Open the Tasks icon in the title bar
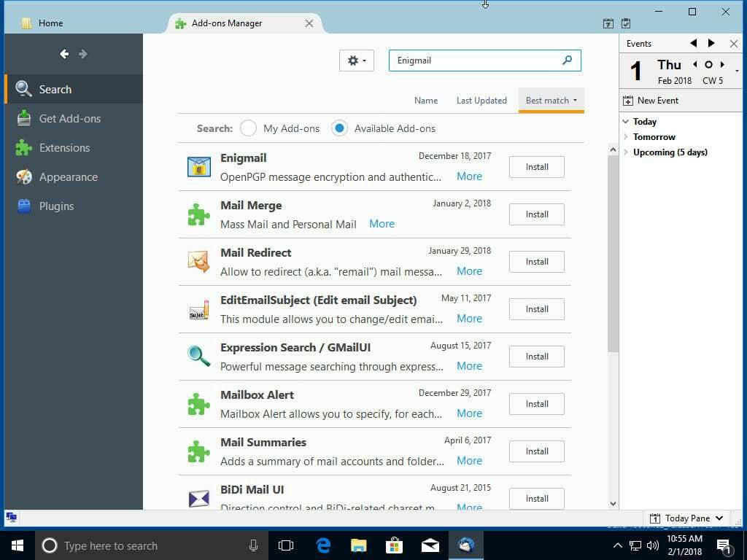The image size is (747, 560). [x=625, y=23]
